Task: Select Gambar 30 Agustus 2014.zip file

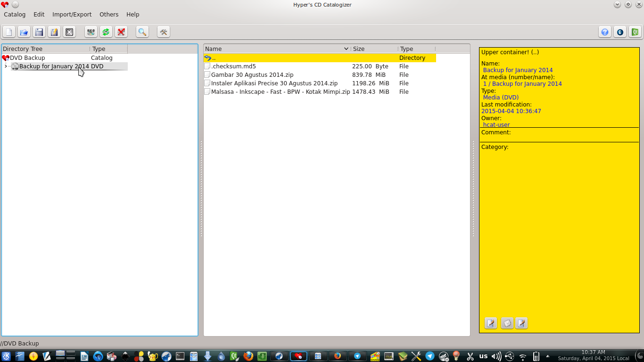Action: pos(252,75)
